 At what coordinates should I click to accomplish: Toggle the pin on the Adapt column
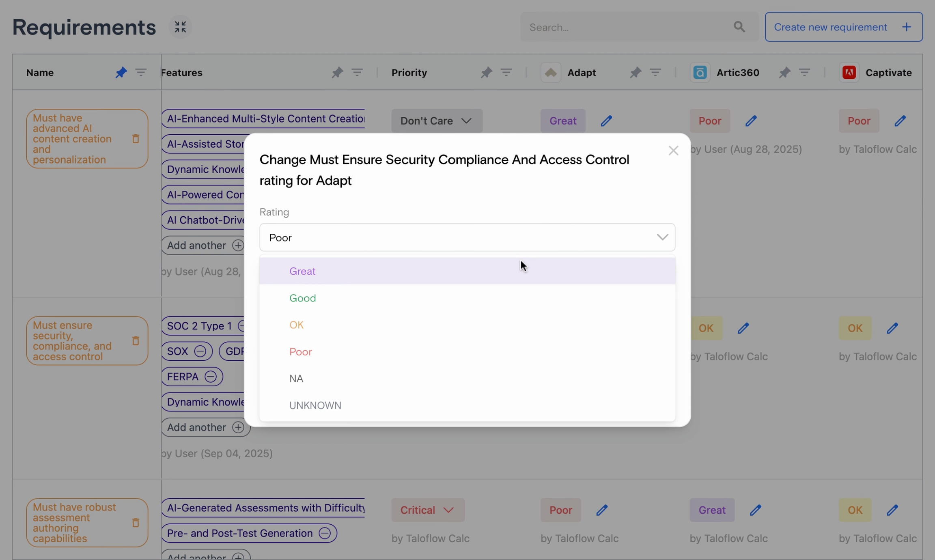[635, 73]
